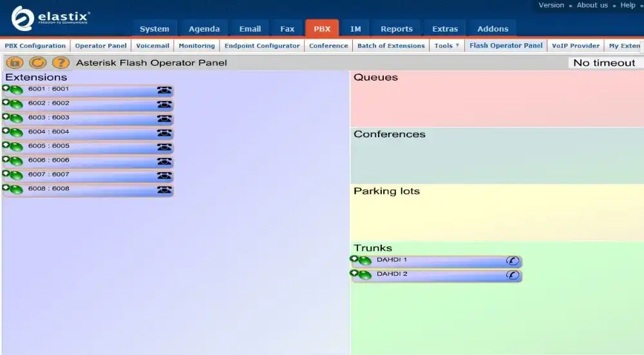Image resolution: width=644 pixels, height=355 pixels.
Task: Open the Fax tab
Action: click(x=287, y=29)
